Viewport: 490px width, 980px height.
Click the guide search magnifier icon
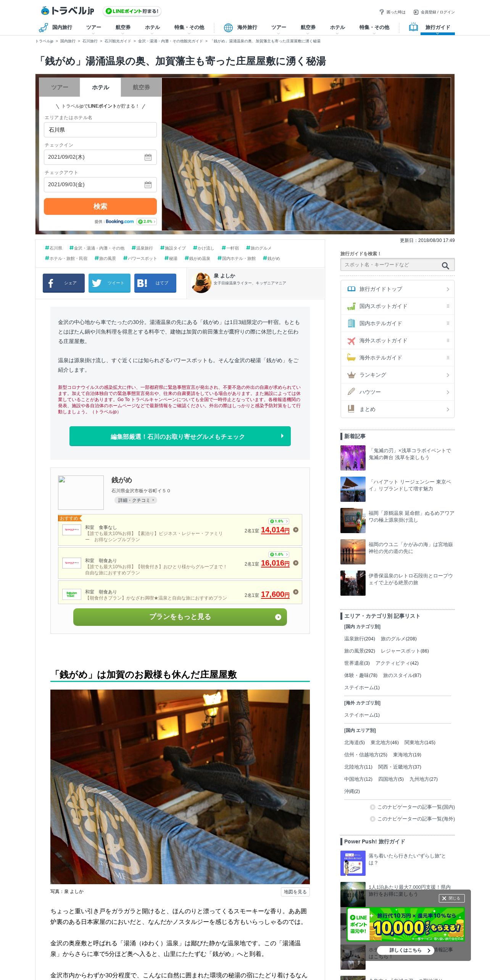tap(445, 266)
